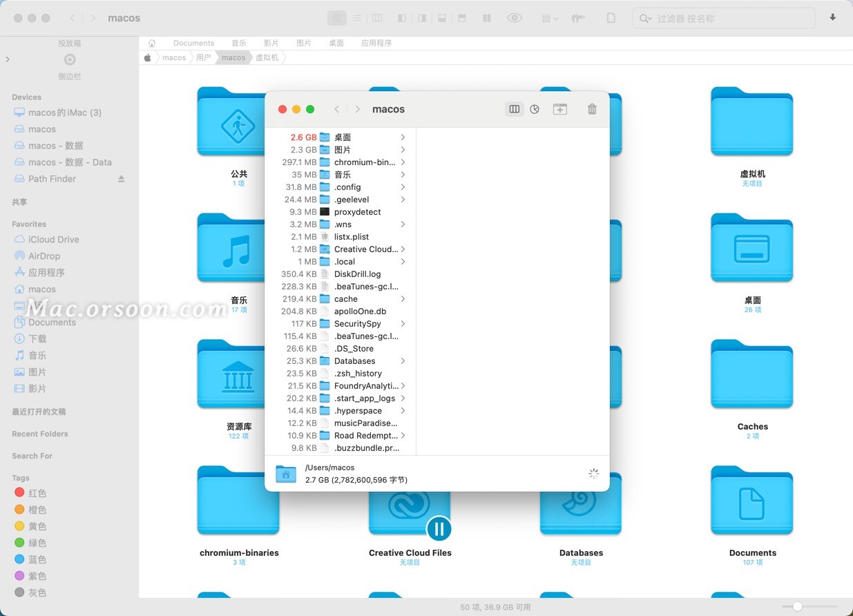Open the 桌面 favorites tab

[x=336, y=43]
